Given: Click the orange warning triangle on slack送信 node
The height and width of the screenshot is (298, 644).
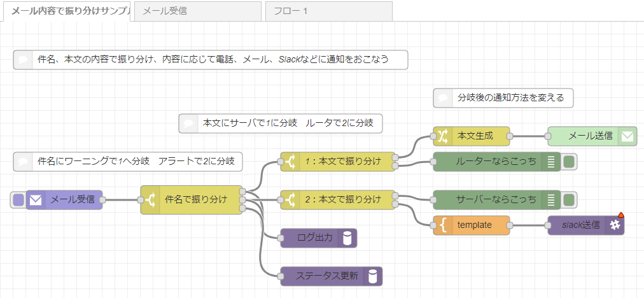Looking at the screenshot, I should pyautogui.click(x=621, y=215).
